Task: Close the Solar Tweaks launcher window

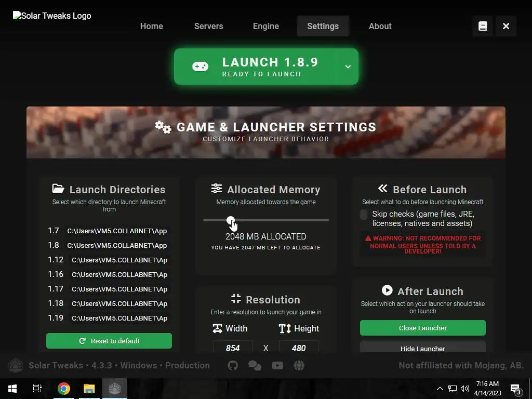Action: pos(506,26)
